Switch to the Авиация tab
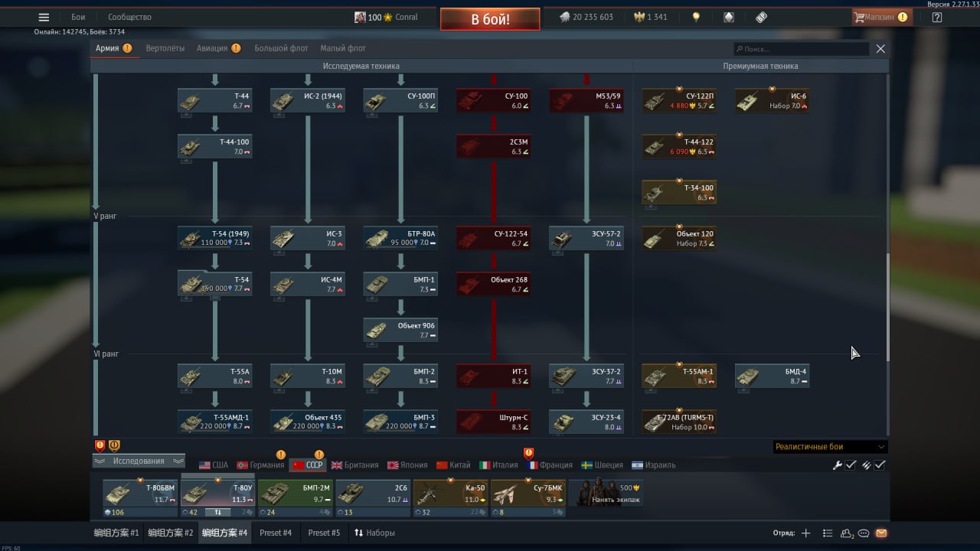The image size is (980, 551). [x=212, y=48]
